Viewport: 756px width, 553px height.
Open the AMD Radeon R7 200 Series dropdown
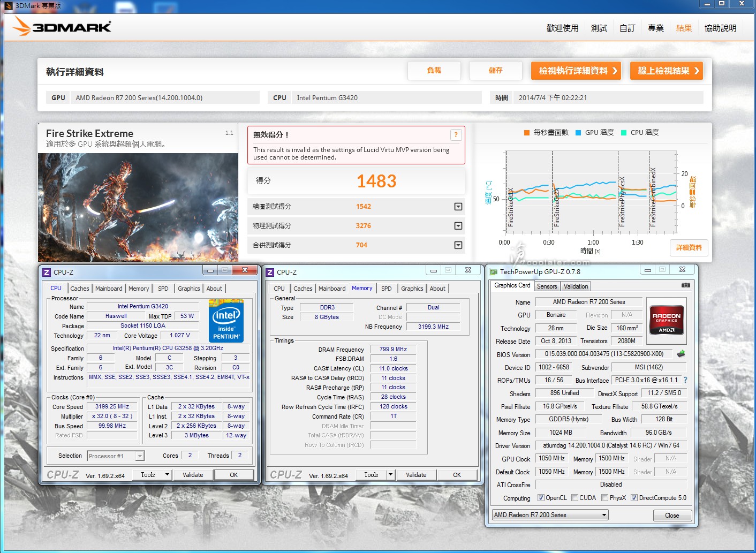550,515
